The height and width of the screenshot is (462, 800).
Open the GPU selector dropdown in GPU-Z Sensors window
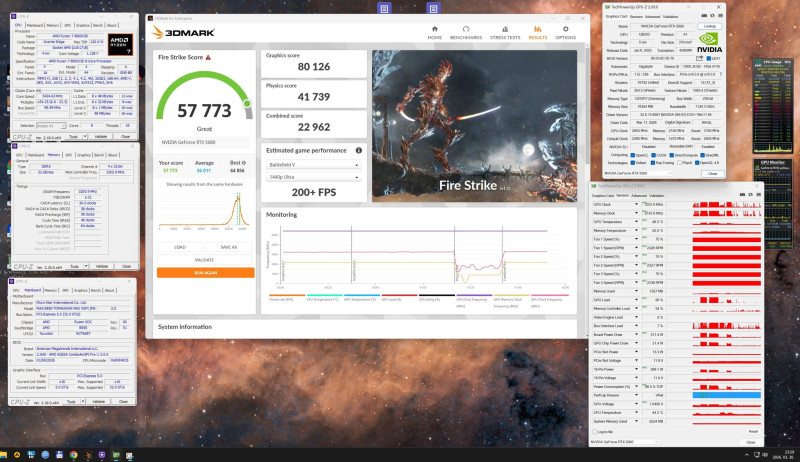point(625,442)
